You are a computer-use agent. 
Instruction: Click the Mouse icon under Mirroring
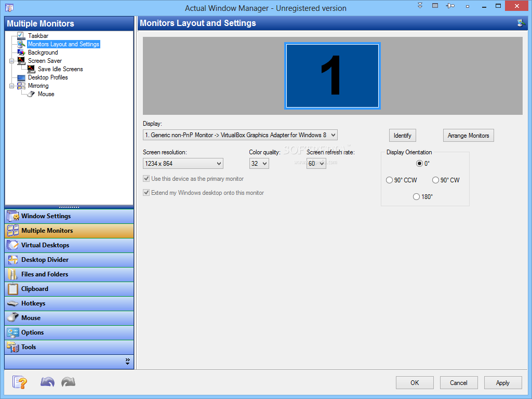pos(31,94)
